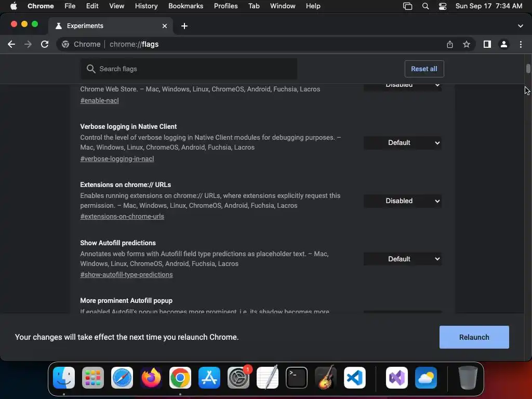
Task: Open the Verbose logging in Native Client dropdown
Action: coord(403,143)
